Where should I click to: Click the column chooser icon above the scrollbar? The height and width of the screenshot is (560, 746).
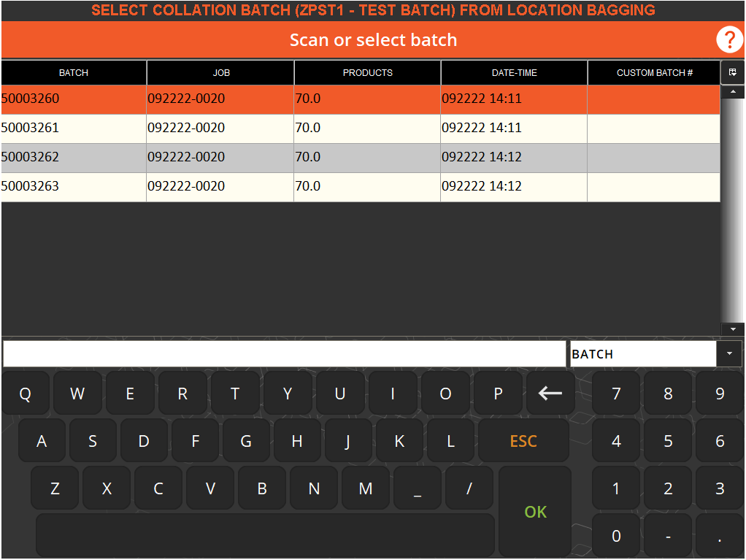[732, 72]
